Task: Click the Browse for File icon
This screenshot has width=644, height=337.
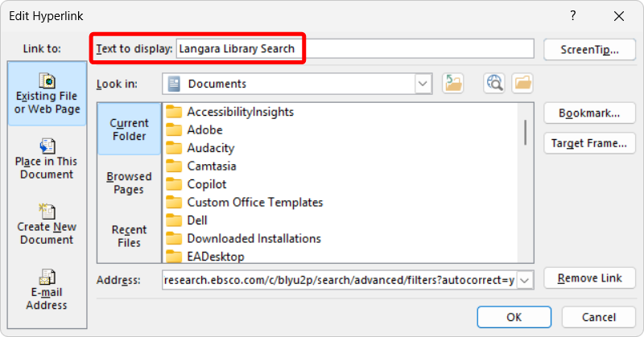Action: (522, 84)
